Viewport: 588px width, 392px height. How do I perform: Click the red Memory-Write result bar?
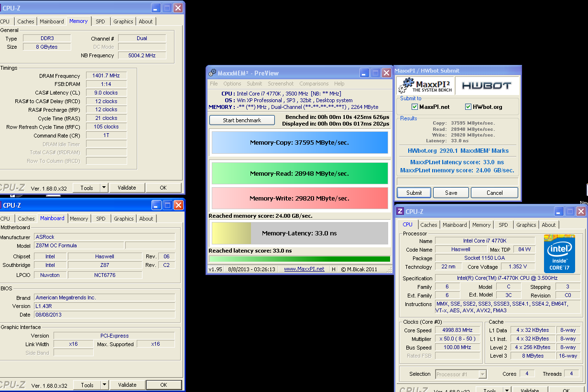299,198
